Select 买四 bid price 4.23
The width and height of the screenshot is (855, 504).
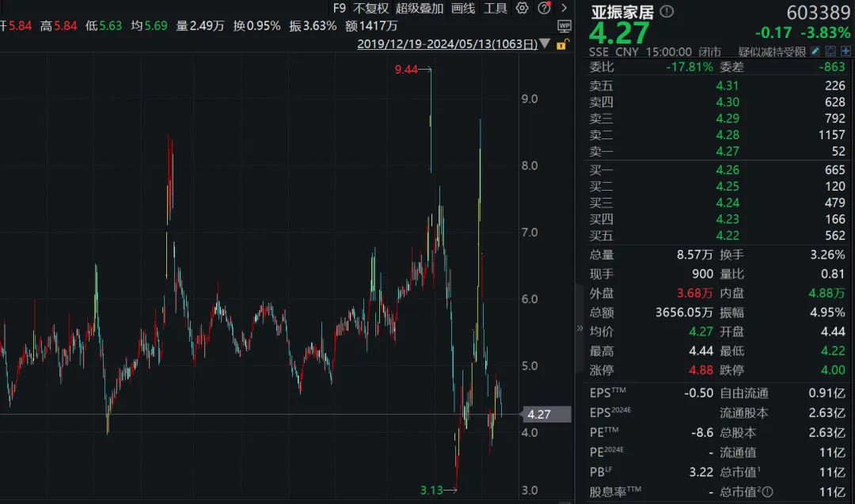coord(728,219)
